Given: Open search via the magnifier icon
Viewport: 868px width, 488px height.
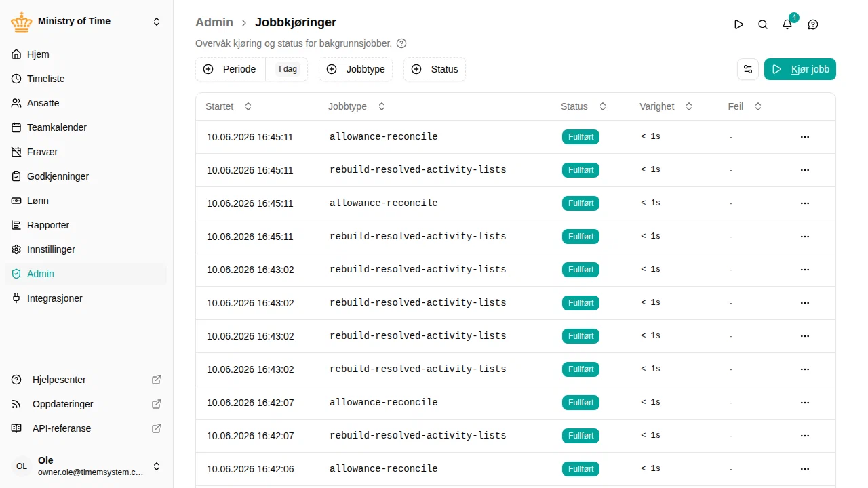Looking at the screenshot, I should pos(763,24).
